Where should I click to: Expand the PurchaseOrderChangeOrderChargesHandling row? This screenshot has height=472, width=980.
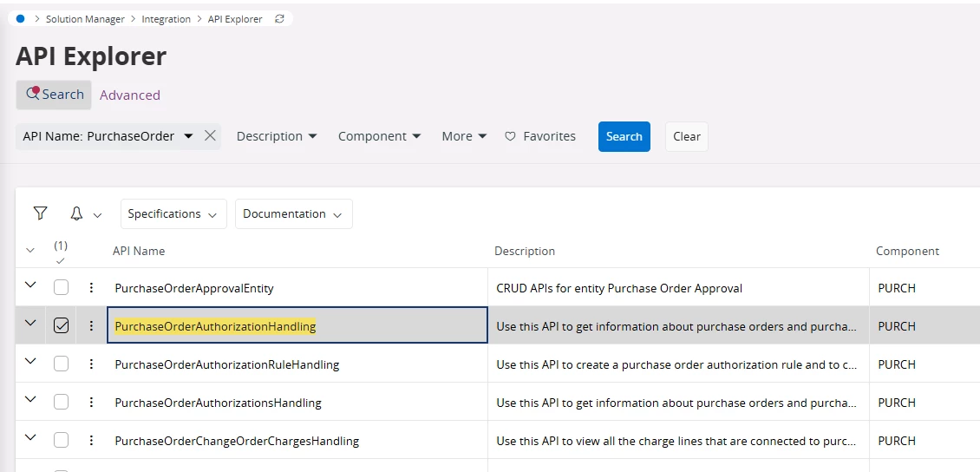click(x=30, y=437)
